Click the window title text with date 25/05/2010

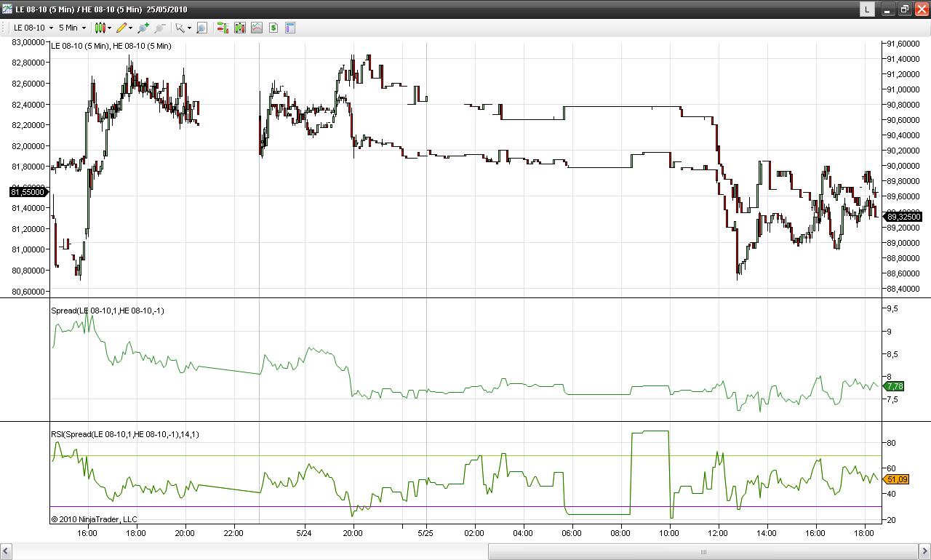point(101,9)
